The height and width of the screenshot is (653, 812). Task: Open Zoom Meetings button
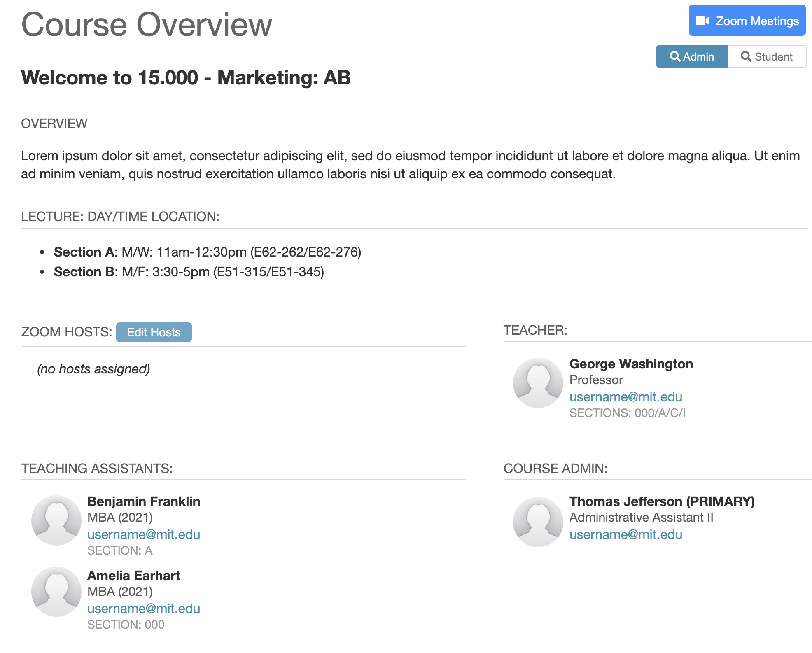[747, 21]
